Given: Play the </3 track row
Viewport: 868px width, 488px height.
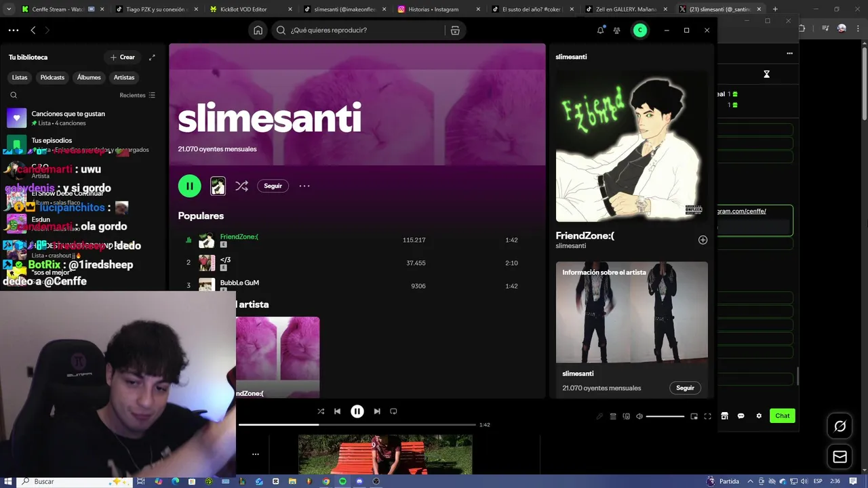Looking at the screenshot, I should [357, 263].
